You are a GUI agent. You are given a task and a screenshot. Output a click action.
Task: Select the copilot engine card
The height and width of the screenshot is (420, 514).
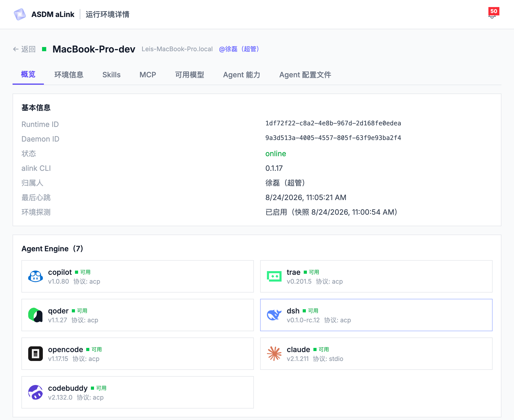coord(138,276)
